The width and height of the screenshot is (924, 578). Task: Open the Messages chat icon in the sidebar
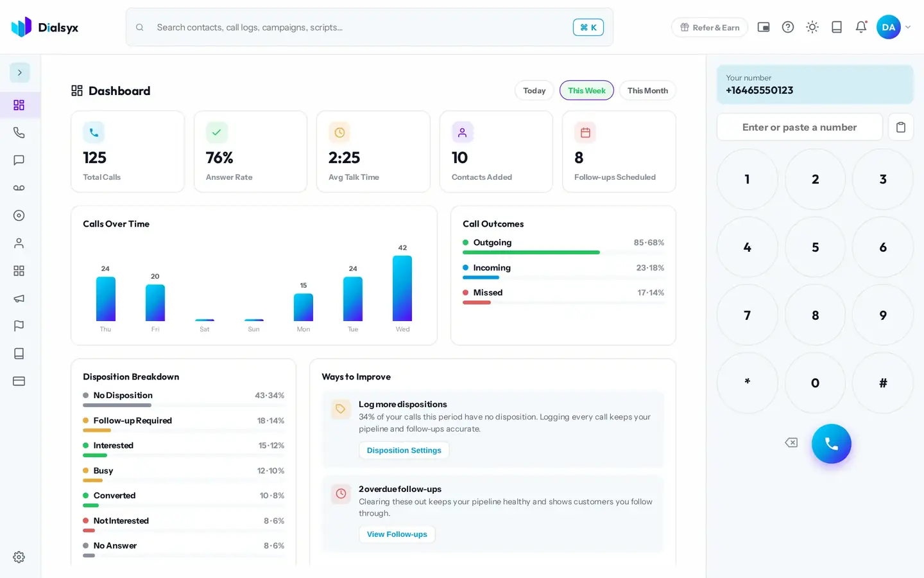click(19, 160)
